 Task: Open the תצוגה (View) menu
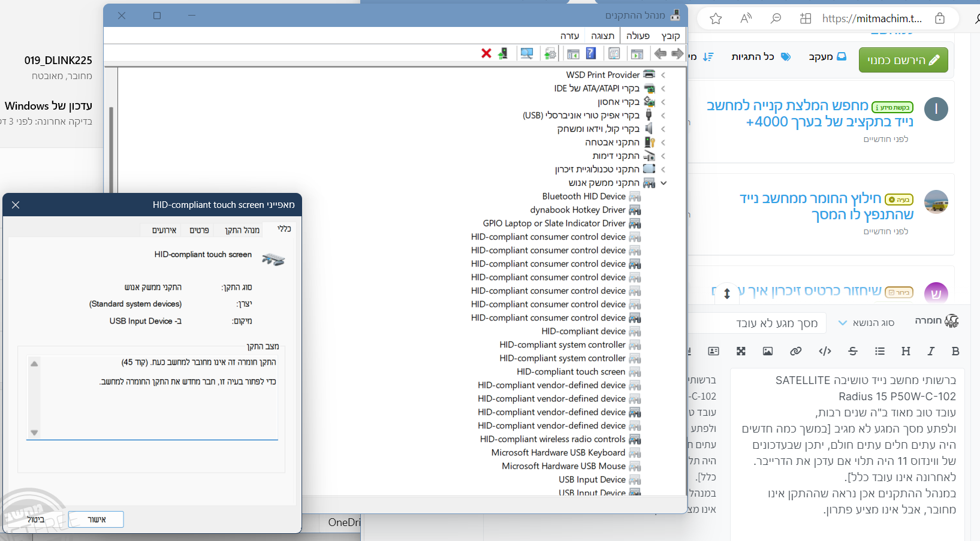(603, 36)
